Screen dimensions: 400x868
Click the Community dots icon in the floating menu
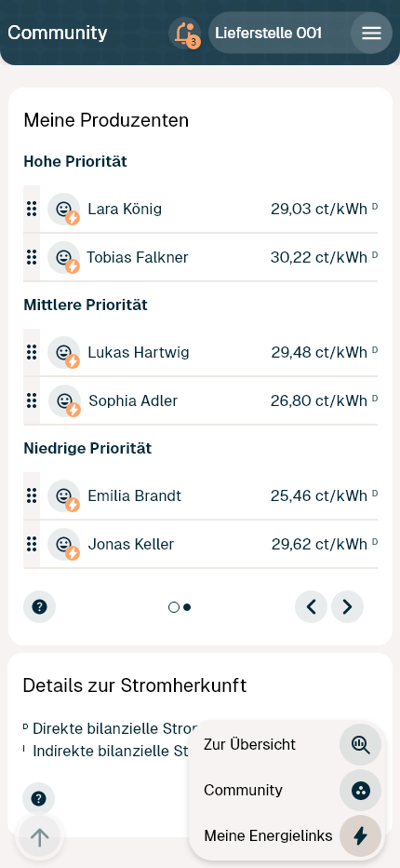tap(360, 790)
